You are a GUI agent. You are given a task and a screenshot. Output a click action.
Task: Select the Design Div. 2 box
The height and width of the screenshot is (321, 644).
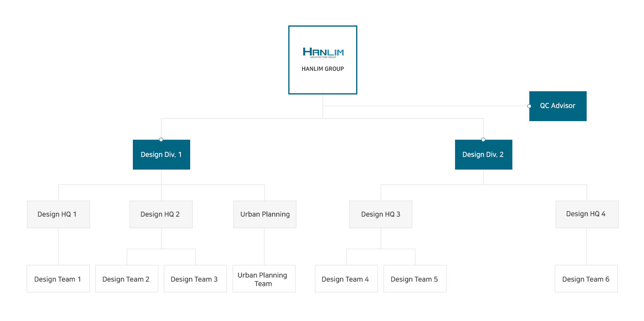point(484,155)
